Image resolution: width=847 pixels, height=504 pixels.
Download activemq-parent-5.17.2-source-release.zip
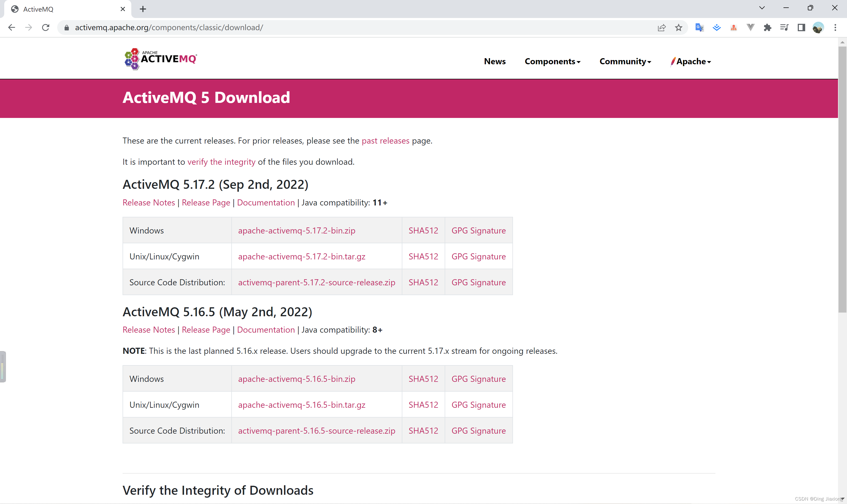pyautogui.click(x=317, y=282)
